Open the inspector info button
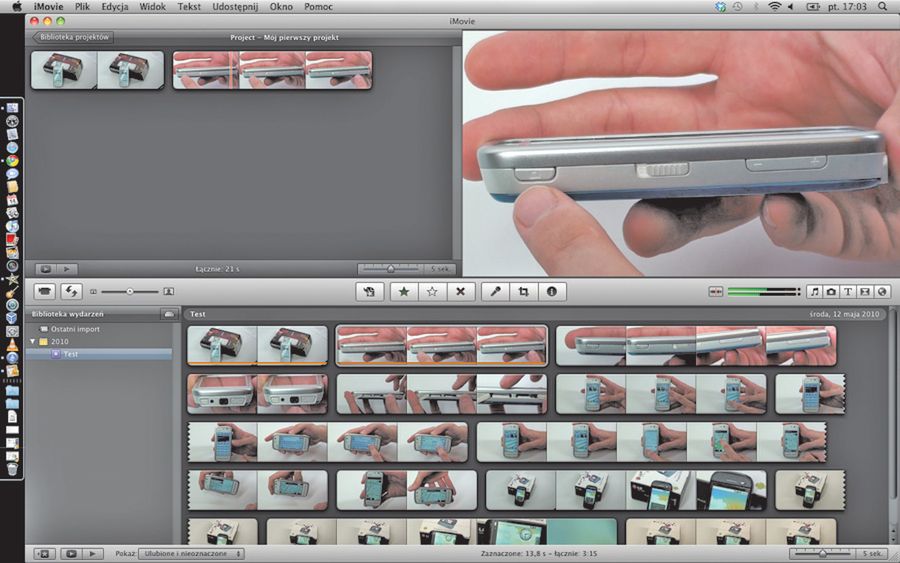This screenshot has width=900, height=563. pyautogui.click(x=552, y=292)
